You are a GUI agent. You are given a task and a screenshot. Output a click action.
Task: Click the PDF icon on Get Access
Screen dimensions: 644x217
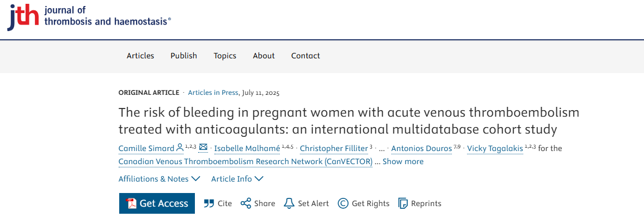(x=131, y=203)
